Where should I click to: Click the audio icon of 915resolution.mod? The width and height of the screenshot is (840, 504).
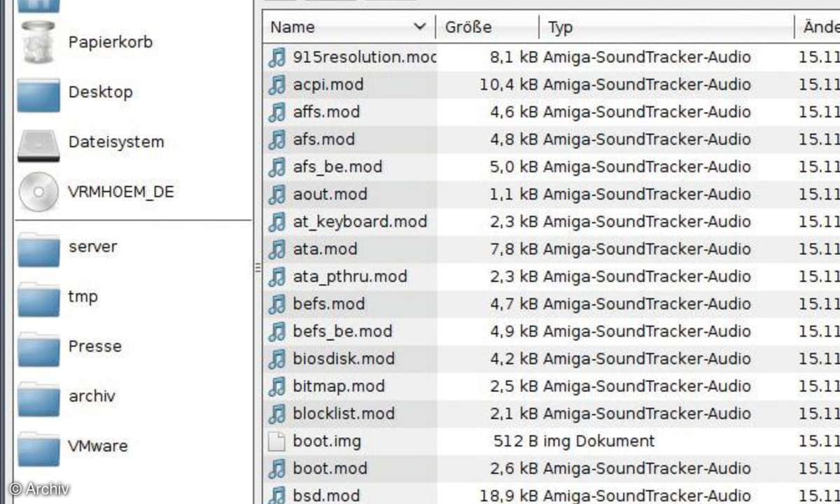point(277,57)
